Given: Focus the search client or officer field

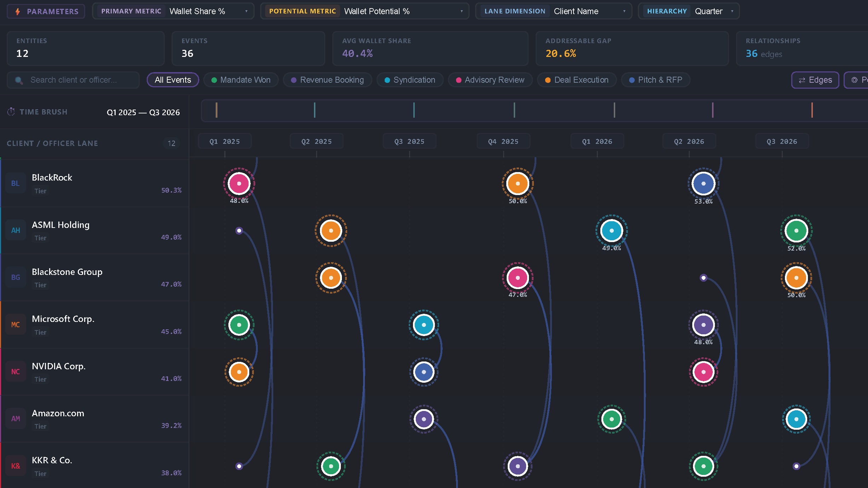Looking at the screenshot, I should [x=73, y=80].
